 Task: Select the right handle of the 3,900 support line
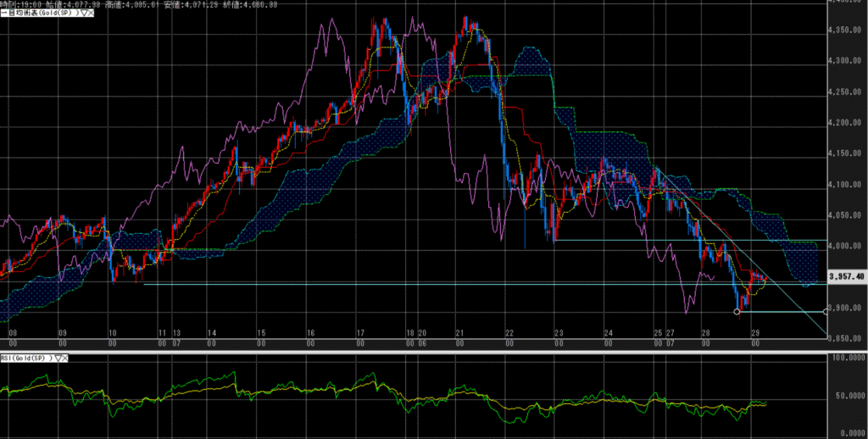[x=826, y=312]
